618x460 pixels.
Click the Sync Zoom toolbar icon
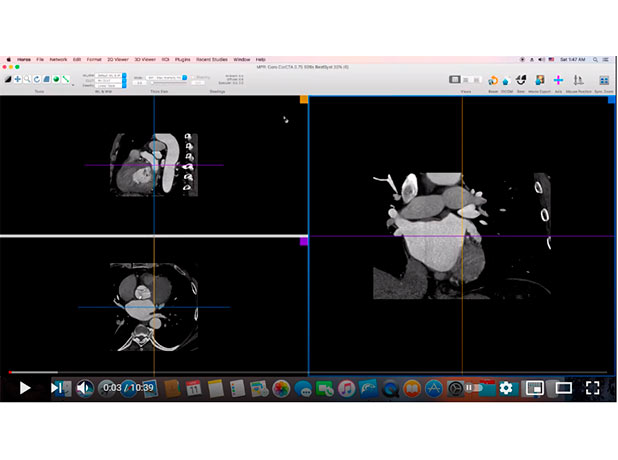pyautogui.click(x=603, y=80)
